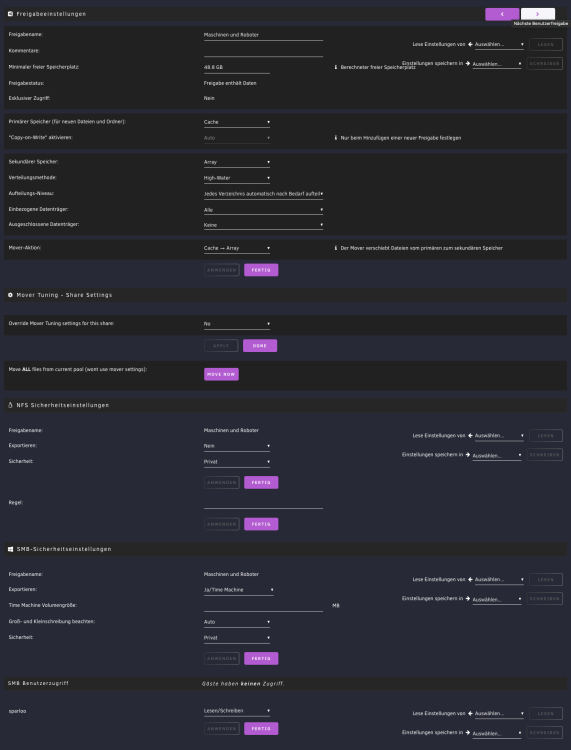Open the Primärer Speicher dropdown showing Cache
571x750 pixels.
tap(237, 122)
